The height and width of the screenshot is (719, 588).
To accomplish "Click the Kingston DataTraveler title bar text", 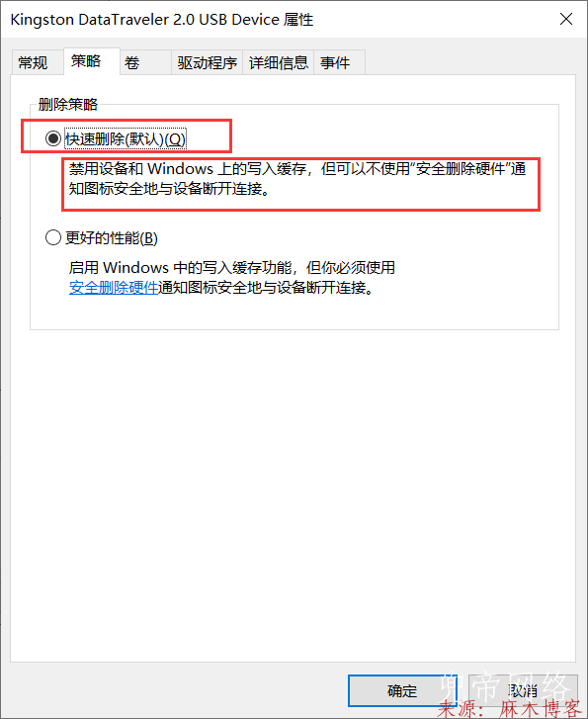I will pyautogui.click(x=162, y=20).
